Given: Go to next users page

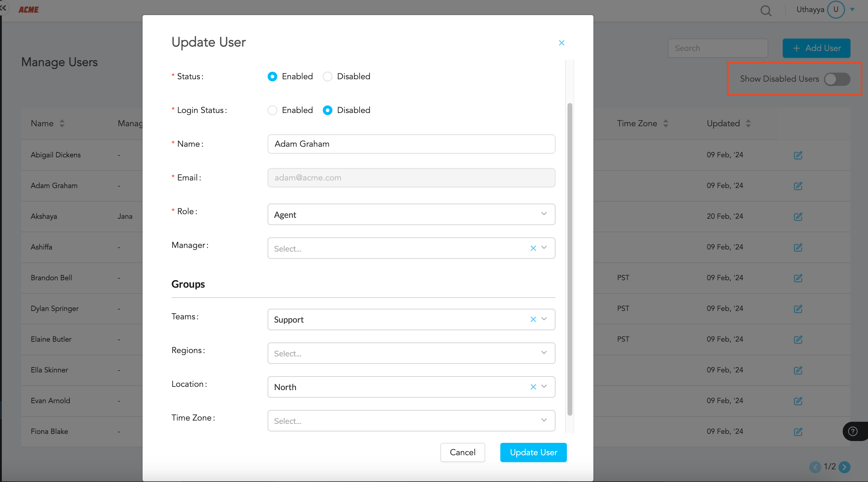Looking at the screenshot, I should click(x=844, y=467).
